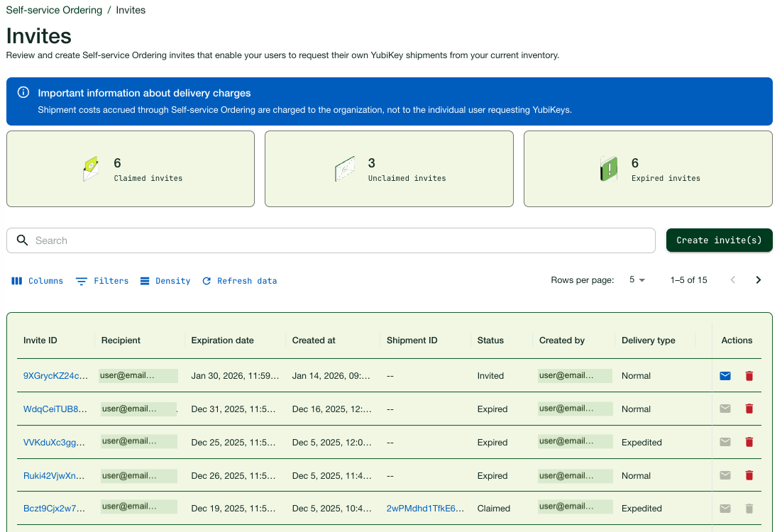Sort by the Expiration date column header

pyautogui.click(x=222, y=340)
